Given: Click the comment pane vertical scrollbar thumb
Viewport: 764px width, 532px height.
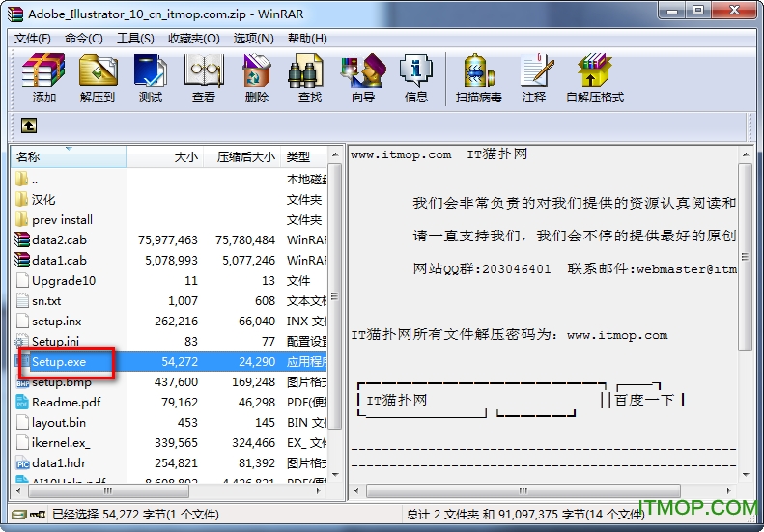Looking at the screenshot, I should [747, 257].
